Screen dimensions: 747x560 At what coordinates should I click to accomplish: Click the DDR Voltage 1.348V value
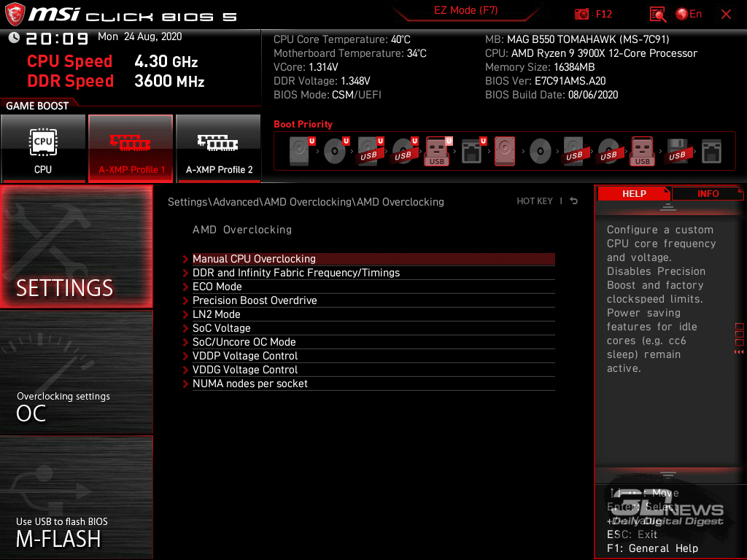point(322,81)
